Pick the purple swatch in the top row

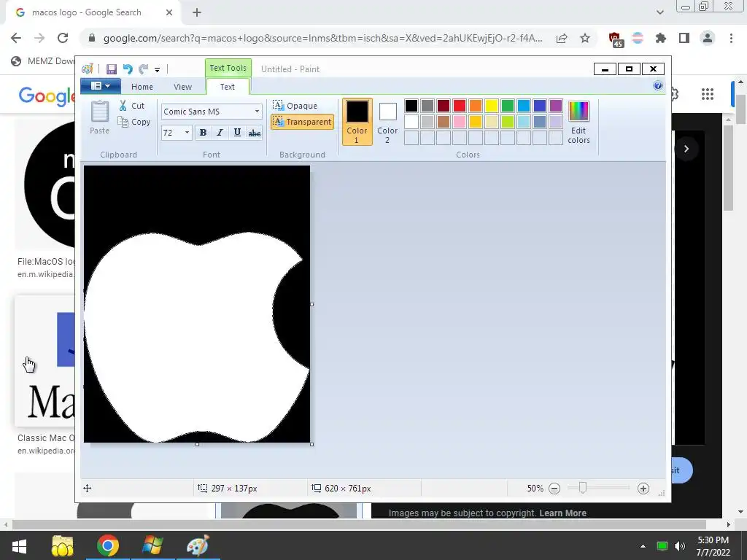click(555, 106)
